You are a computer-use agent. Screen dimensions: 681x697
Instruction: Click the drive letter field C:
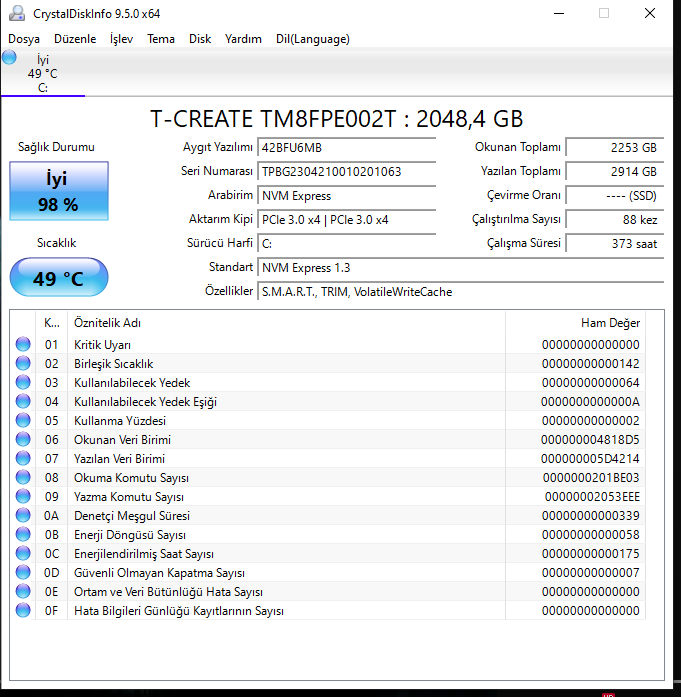347,244
